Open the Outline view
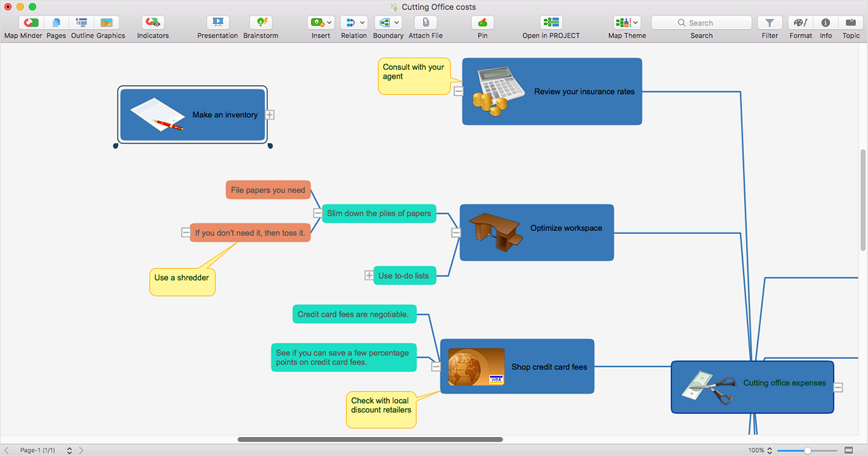The width and height of the screenshot is (868, 456). [81, 23]
